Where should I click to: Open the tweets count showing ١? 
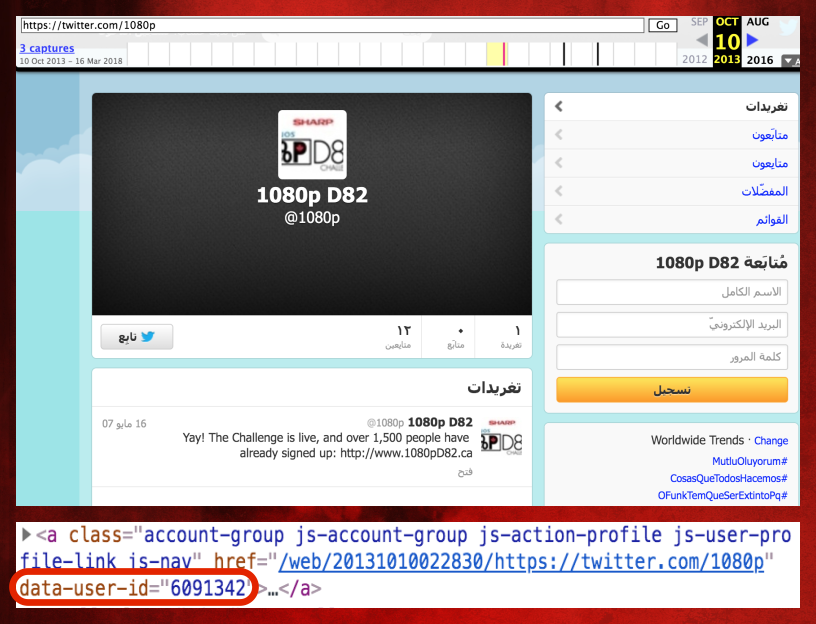tap(511, 336)
